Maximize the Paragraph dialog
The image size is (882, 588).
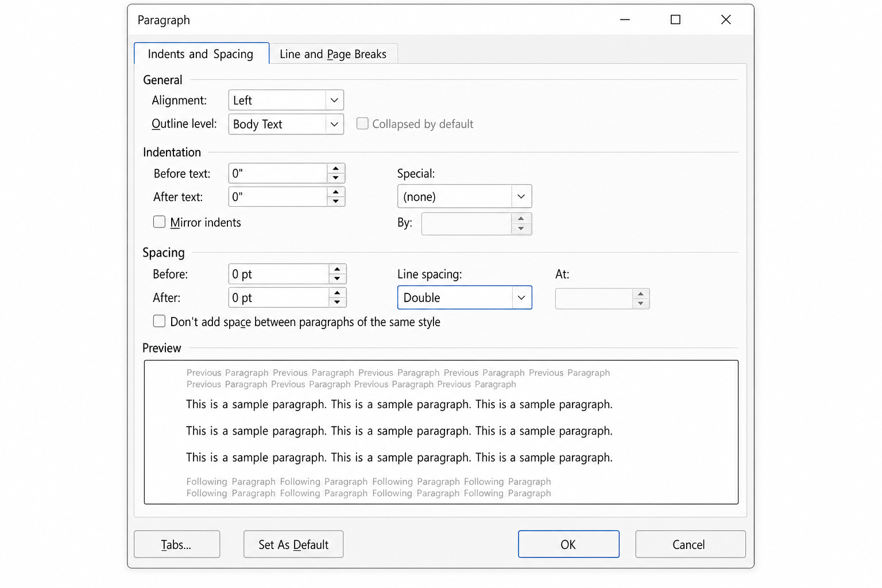(675, 20)
